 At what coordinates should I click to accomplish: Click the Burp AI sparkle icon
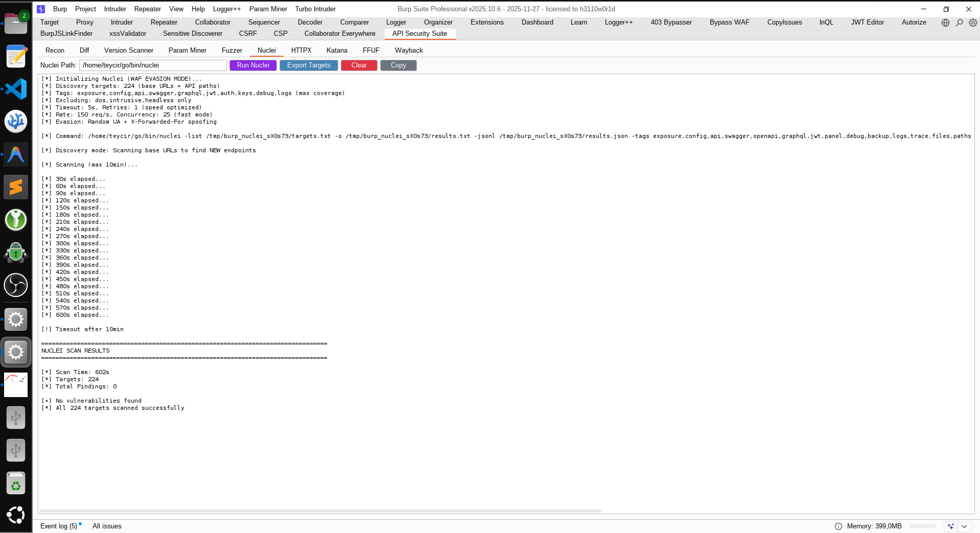pos(951,526)
